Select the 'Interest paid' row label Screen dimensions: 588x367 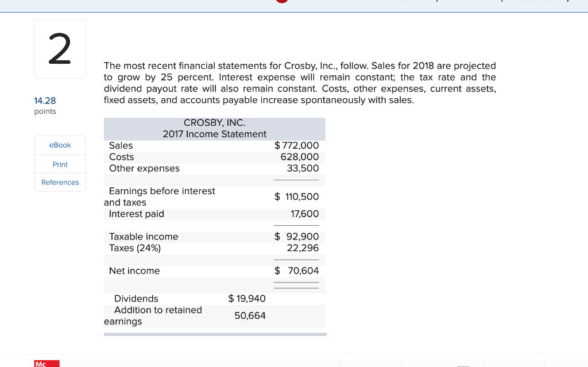136,214
